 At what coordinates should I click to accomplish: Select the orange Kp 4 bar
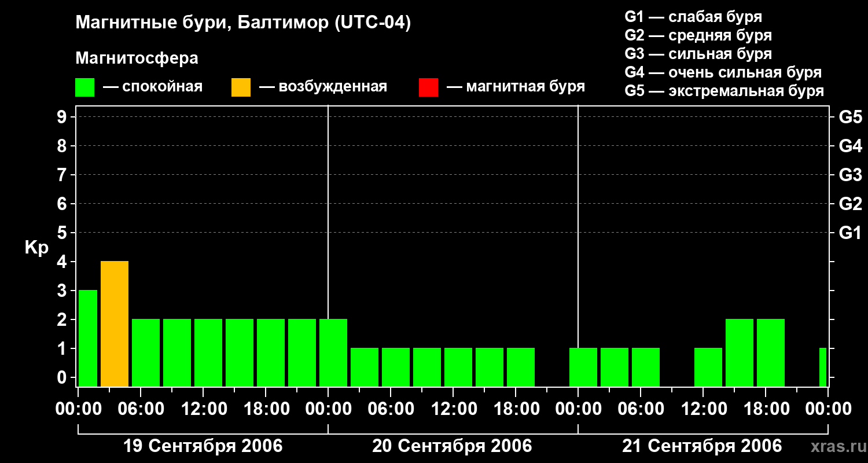tap(115, 324)
